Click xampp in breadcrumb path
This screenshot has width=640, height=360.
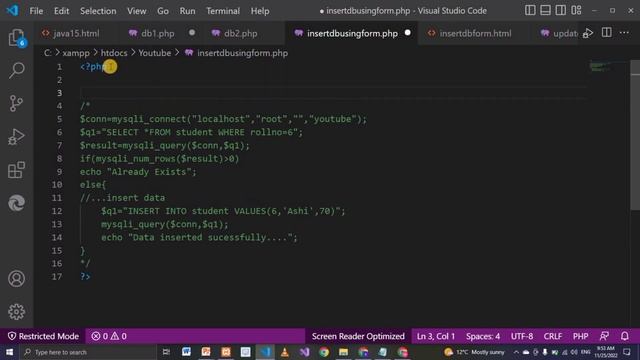coord(76,53)
